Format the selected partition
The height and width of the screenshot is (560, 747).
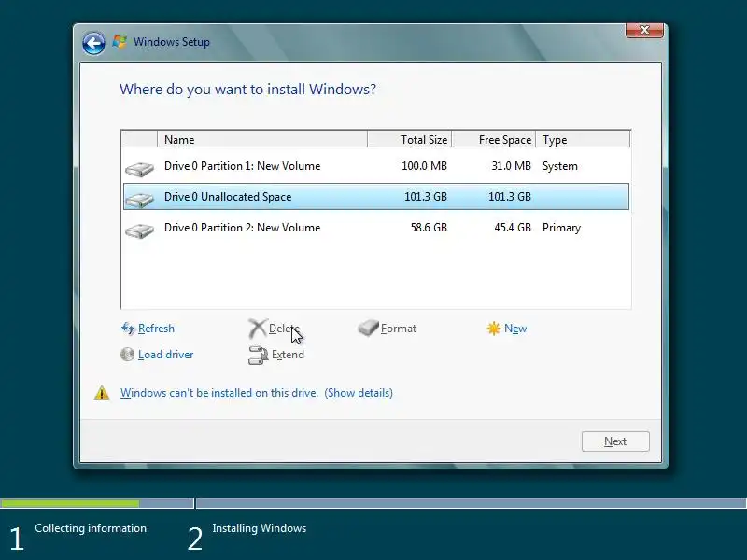[x=399, y=329]
